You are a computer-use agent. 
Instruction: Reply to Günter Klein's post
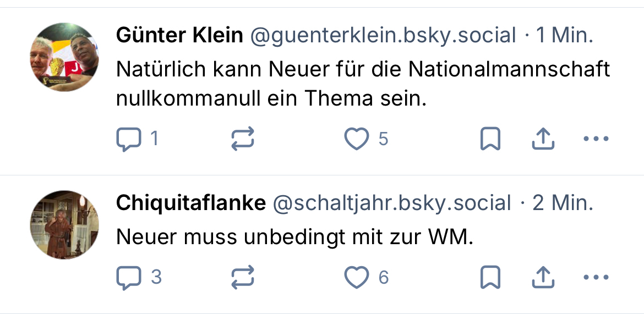click(129, 139)
